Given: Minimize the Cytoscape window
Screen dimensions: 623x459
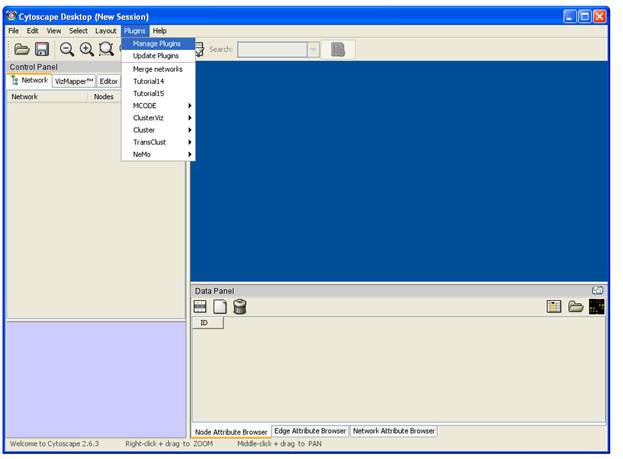Looking at the screenshot, I should 569,16.
